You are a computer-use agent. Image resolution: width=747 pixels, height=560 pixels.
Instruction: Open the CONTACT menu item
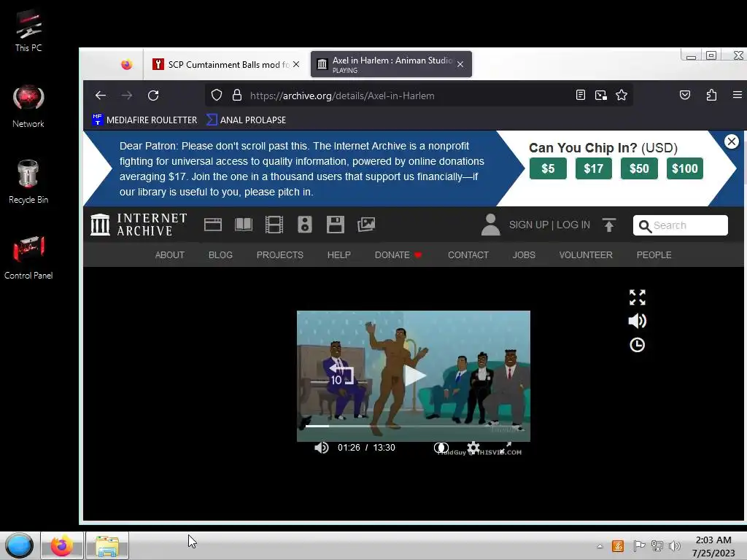click(468, 254)
